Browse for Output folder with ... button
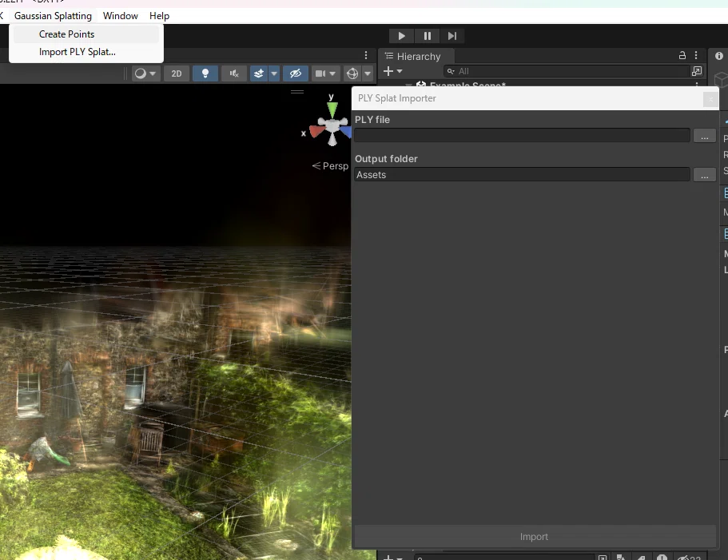 [x=704, y=174]
